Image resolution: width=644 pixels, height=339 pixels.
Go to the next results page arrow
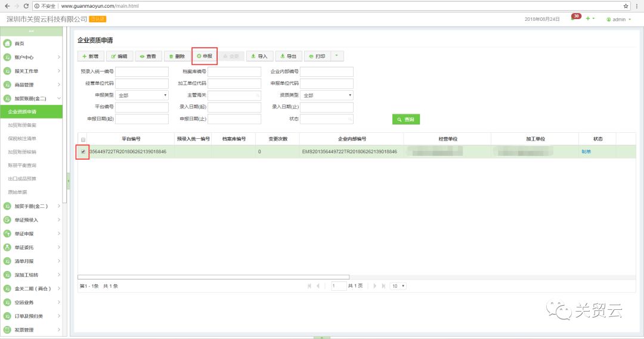pos(374,285)
